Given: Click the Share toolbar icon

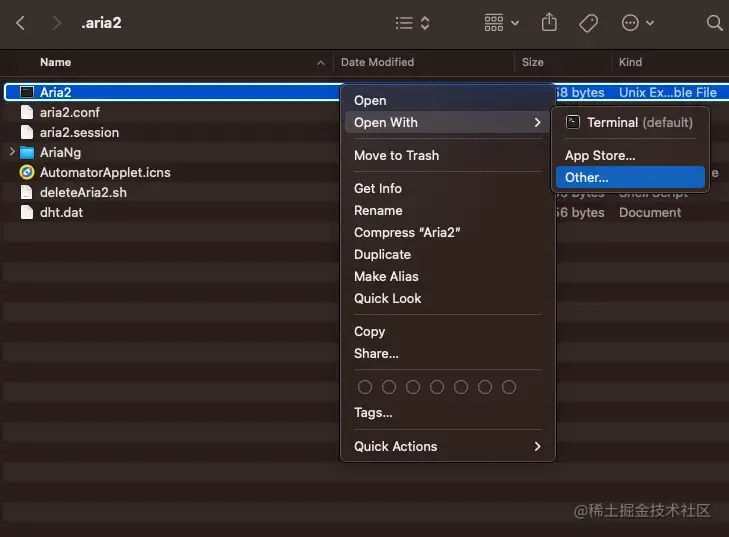Looking at the screenshot, I should (x=549, y=22).
